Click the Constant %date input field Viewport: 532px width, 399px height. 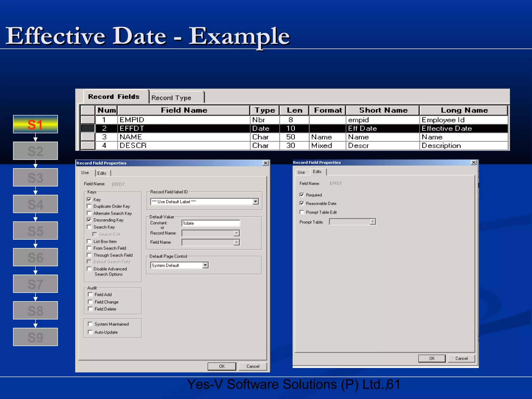pos(211,223)
